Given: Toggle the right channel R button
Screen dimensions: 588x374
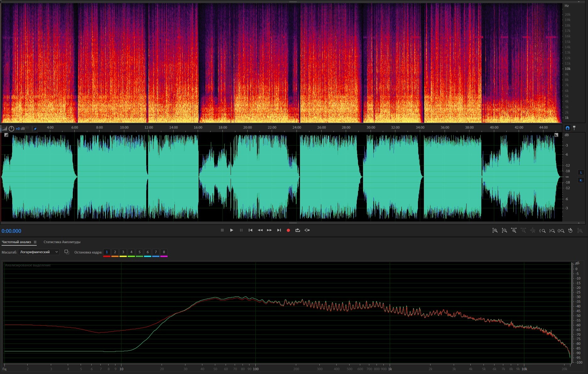Looking at the screenshot, I should 581,180.
